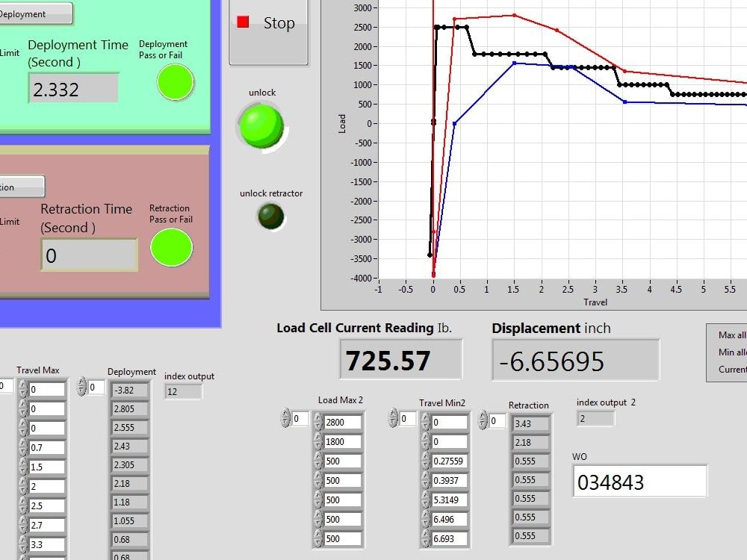747x560 pixels.
Task: Click the Retraction array value 3.43
Action: [531, 423]
